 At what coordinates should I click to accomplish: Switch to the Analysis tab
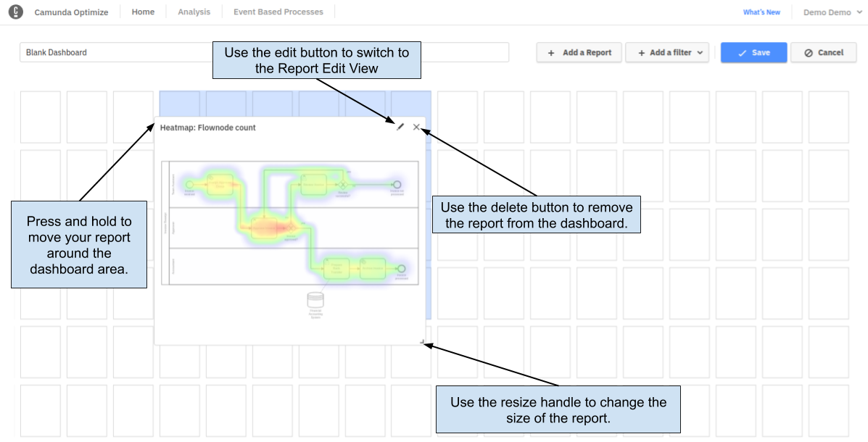pos(194,12)
